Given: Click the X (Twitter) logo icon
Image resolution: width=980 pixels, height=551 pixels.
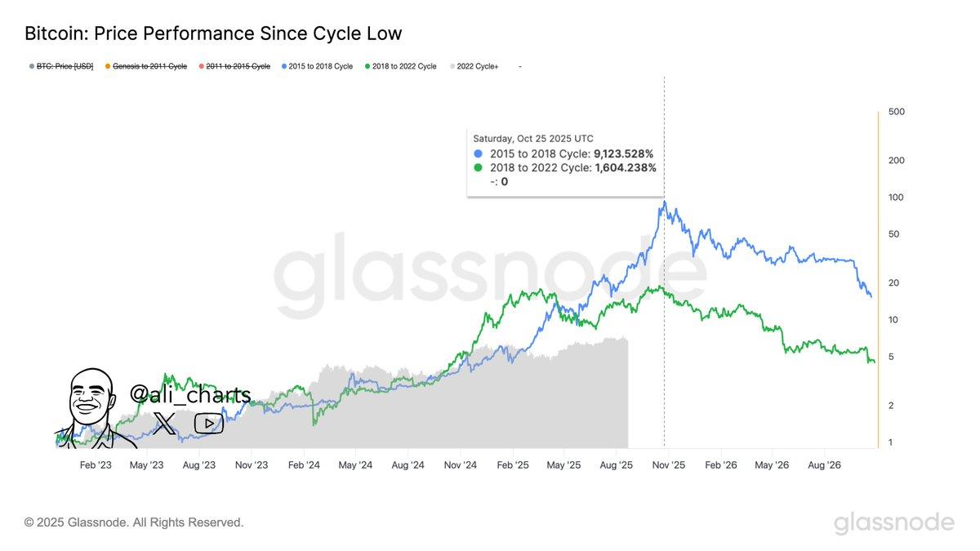Looking at the screenshot, I should point(165,423).
